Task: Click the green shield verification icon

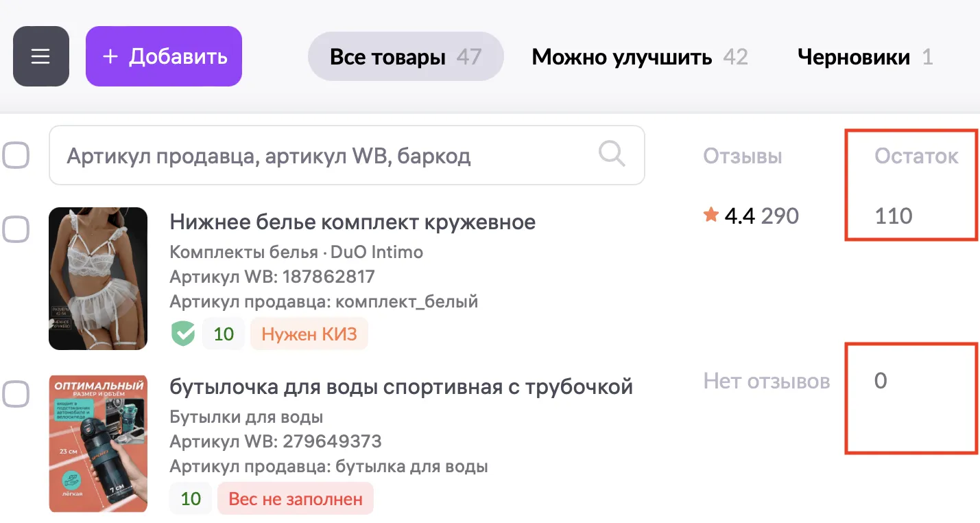Action: tap(183, 334)
